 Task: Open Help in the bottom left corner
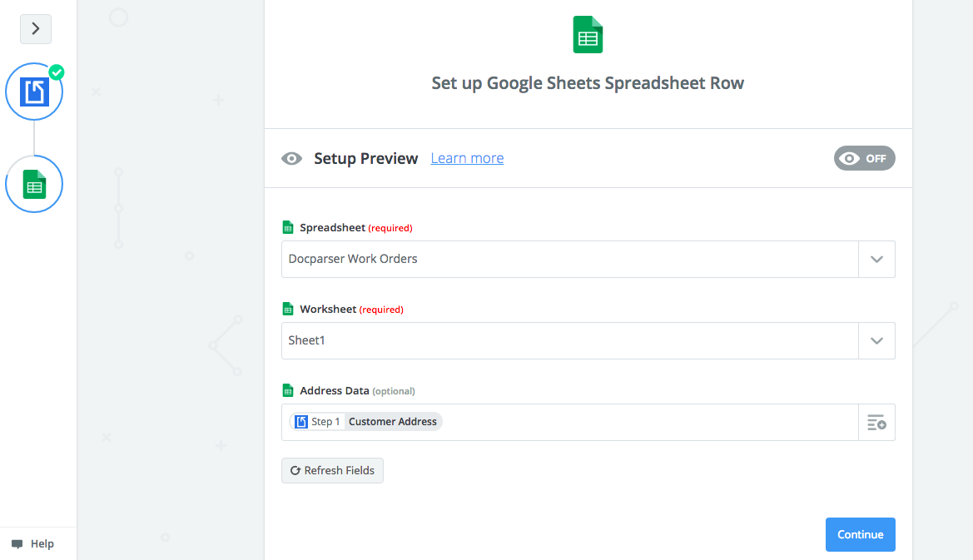[x=33, y=544]
